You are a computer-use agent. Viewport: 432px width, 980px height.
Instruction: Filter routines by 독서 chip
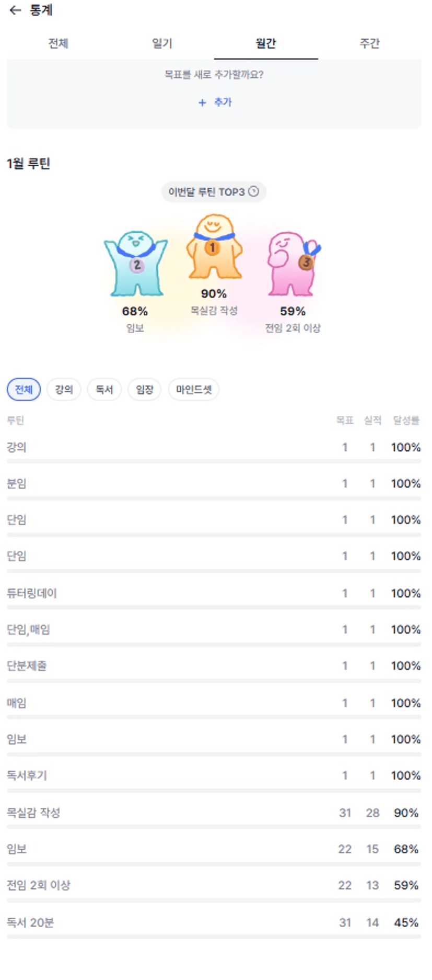click(104, 390)
